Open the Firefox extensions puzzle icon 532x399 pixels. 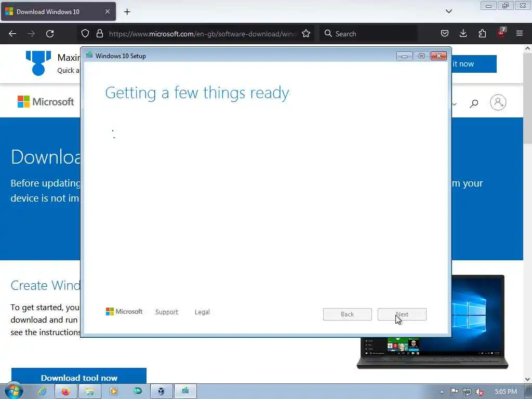point(482,34)
